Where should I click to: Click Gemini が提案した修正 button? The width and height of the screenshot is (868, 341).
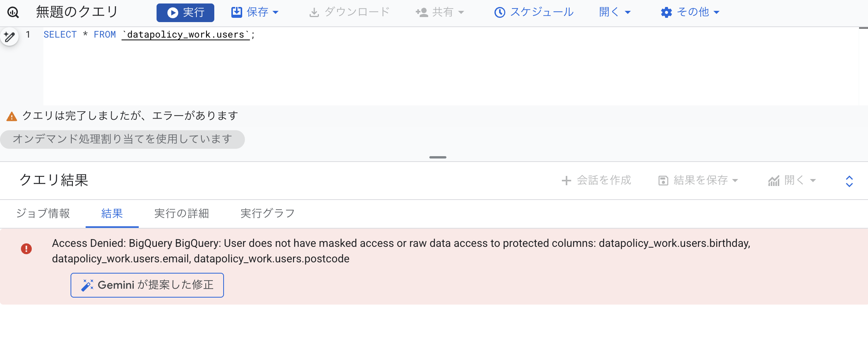pos(147,285)
